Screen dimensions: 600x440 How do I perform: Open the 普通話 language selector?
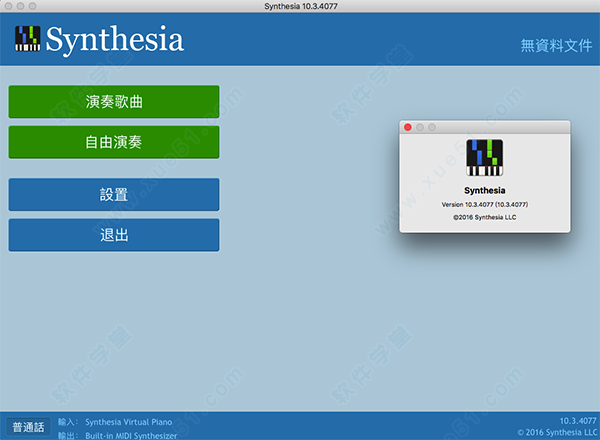click(28, 427)
